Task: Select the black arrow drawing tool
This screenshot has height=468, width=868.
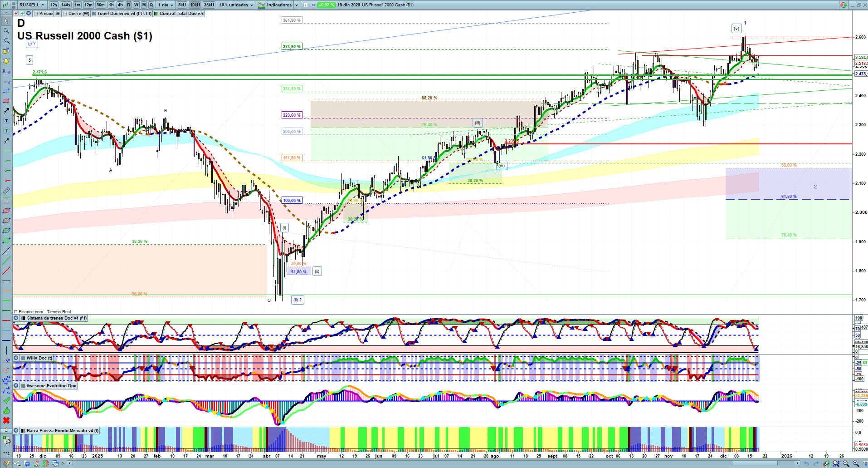Action: (6, 111)
